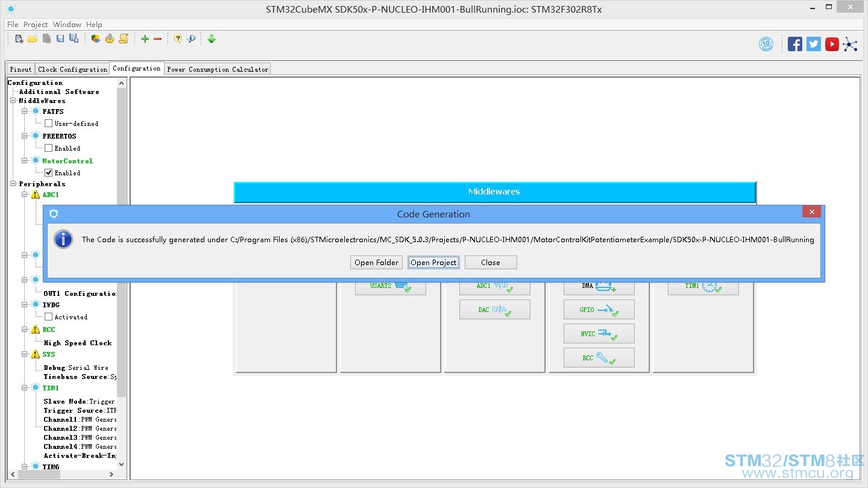Click the ADC1 warning triangle icon
The image size is (868, 488).
pyautogui.click(x=35, y=195)
